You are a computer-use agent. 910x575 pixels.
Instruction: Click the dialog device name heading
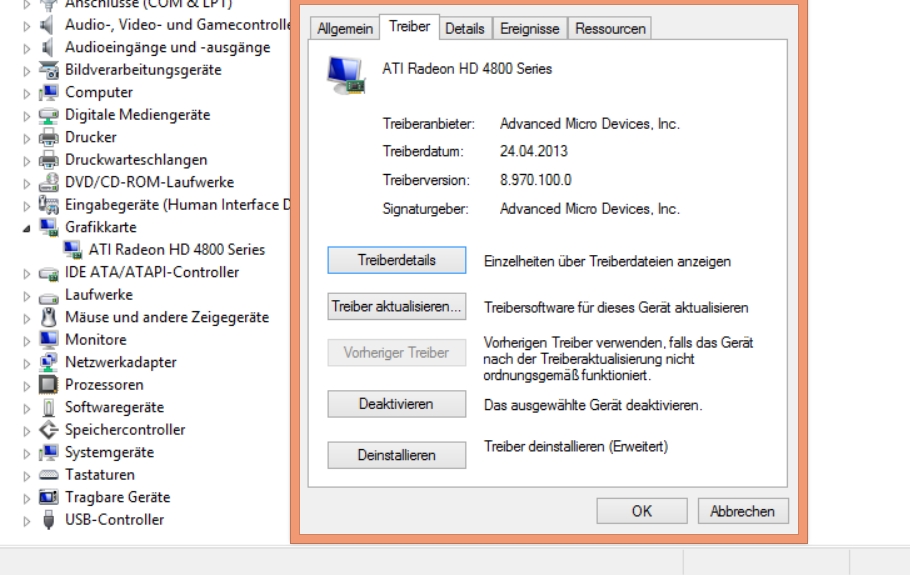tap(467, 68)
